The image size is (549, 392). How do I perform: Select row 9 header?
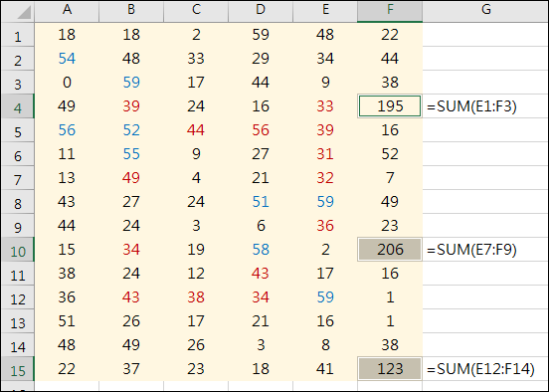click(18, 226)
